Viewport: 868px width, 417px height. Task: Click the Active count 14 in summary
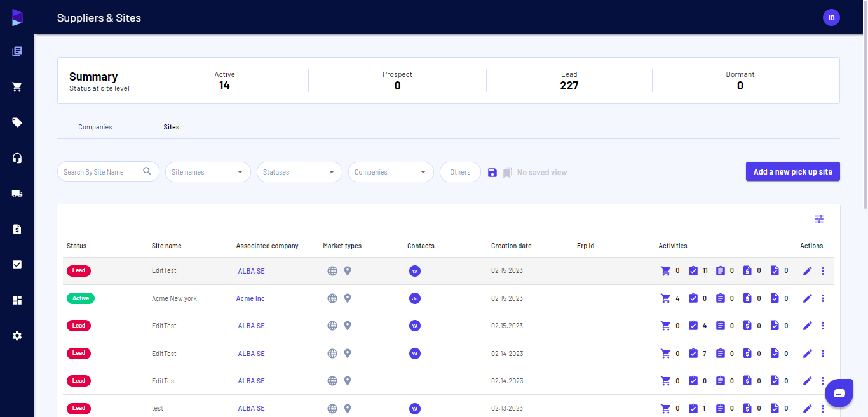(224, 86)
